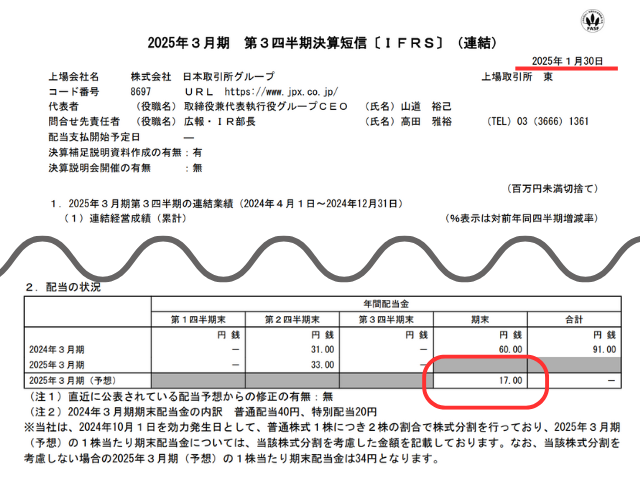Select the document title with IFRS
This screenshot has height=480, width=640.
[322, 42]
